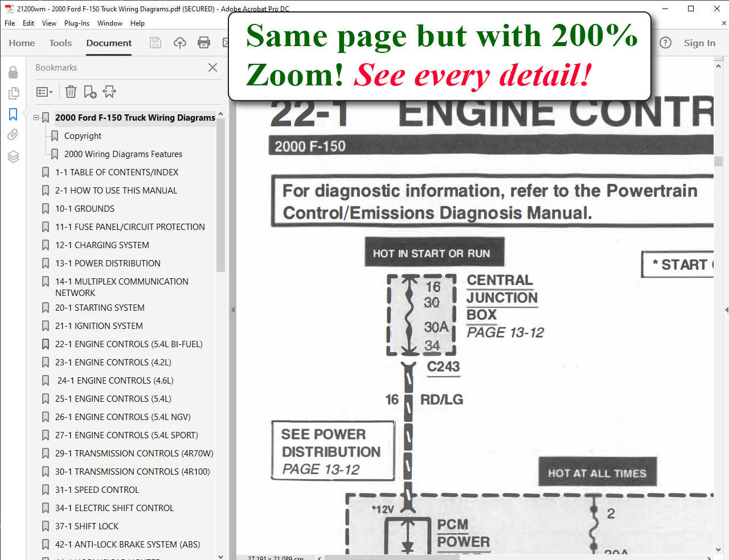Open the bookmarks Options dropdown menu
This screenshot has width=729, height=560.
pyautogui.click(x=44, y=92)
